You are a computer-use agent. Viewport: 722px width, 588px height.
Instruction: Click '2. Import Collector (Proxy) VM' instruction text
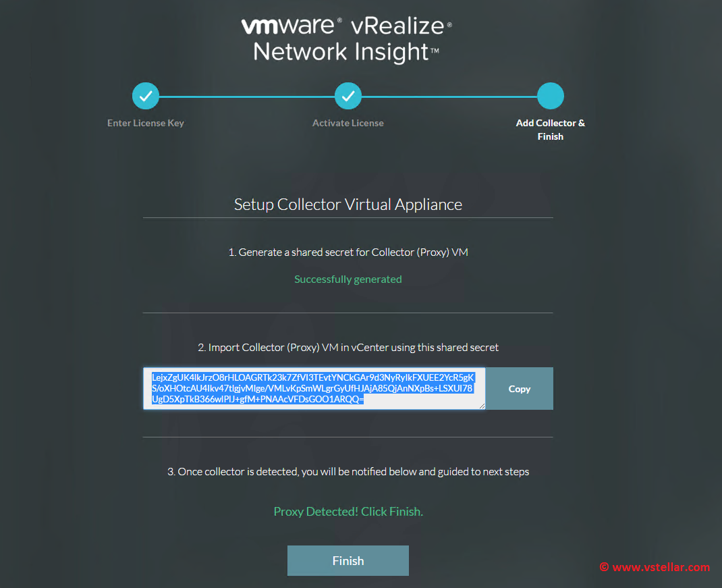[348, 348]
